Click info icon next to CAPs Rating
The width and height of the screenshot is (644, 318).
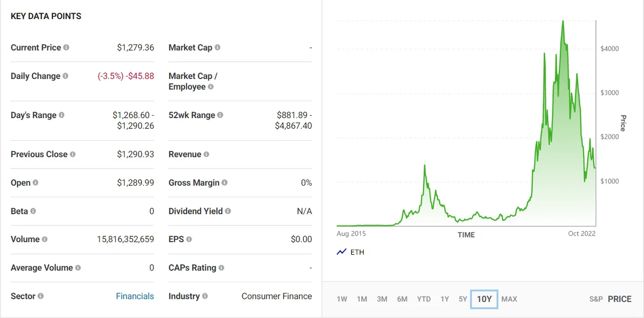(x=221, y=268)
